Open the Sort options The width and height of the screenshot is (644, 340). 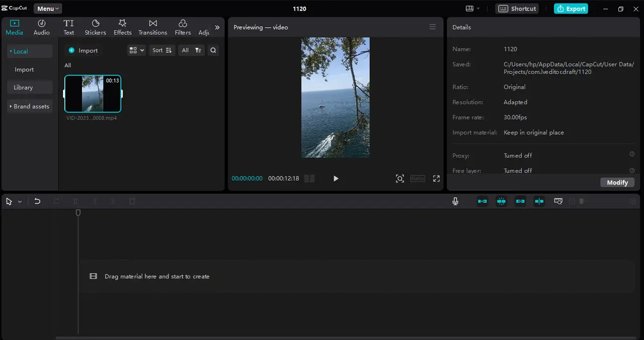click(162, 50)
